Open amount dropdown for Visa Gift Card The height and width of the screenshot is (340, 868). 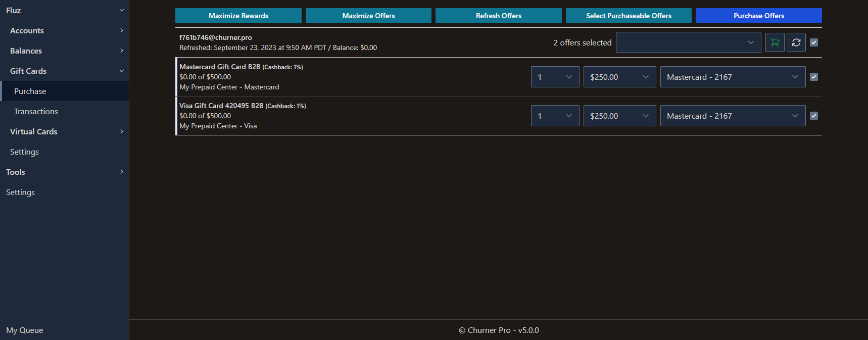tap(619, 116)
